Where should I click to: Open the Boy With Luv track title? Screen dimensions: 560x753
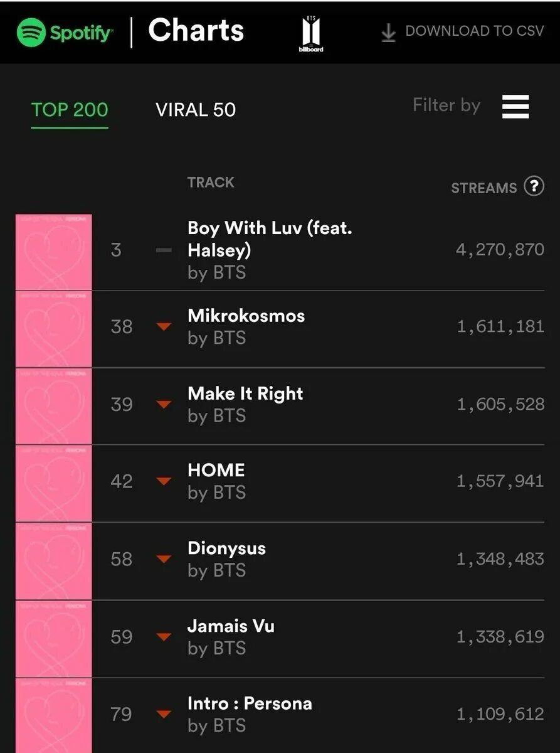coord(270,238)
